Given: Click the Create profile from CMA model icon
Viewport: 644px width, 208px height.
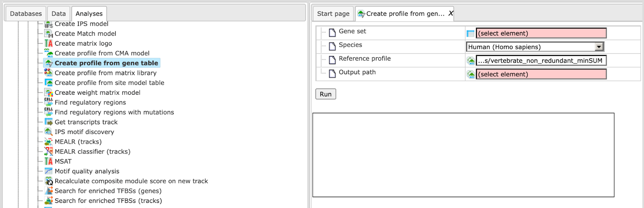Looking at the screenshot, I should [49, 53].
